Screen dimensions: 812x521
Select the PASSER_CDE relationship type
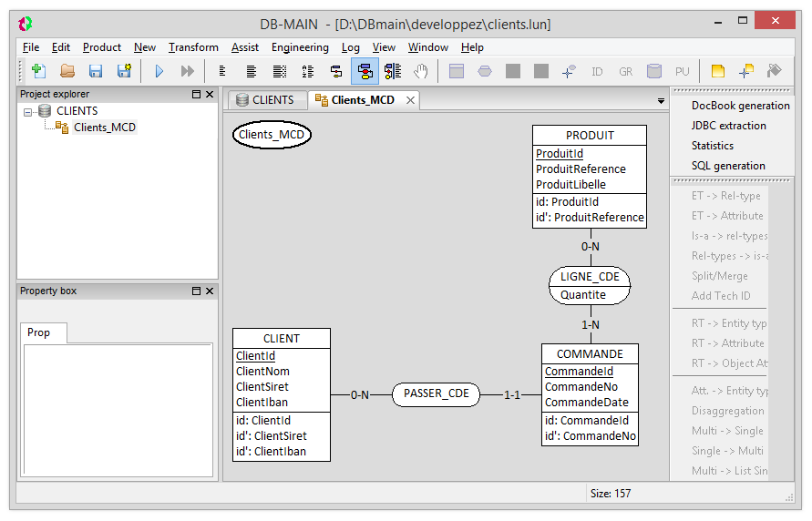436,394
